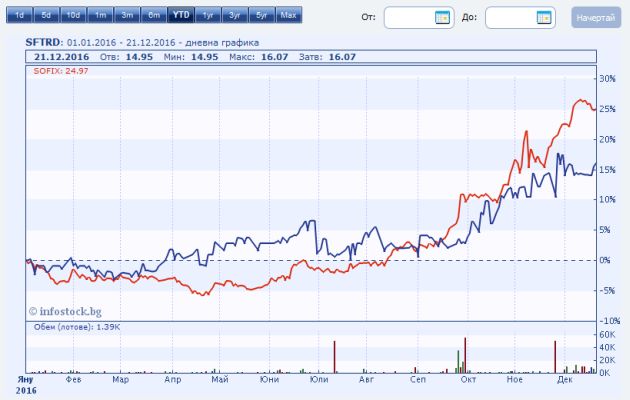Focus the От start date field
This screenshot has height=400, width=630.
point(419,18)
